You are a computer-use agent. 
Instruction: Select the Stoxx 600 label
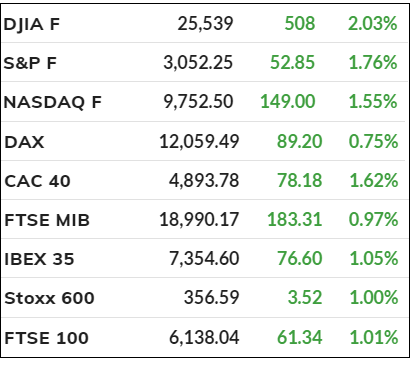(x=49, y=298)
